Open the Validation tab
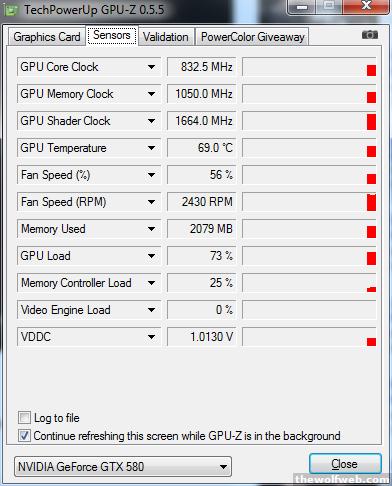Image resolution: width=392 pixels, height=486 pixels. click(x=166, y=37)
